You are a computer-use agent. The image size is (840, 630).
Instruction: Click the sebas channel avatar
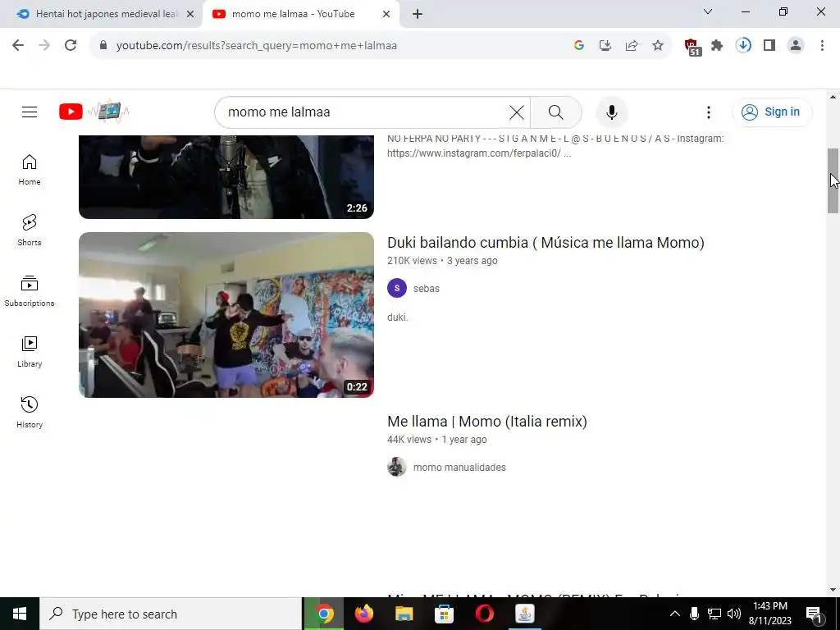pos(397,288)
